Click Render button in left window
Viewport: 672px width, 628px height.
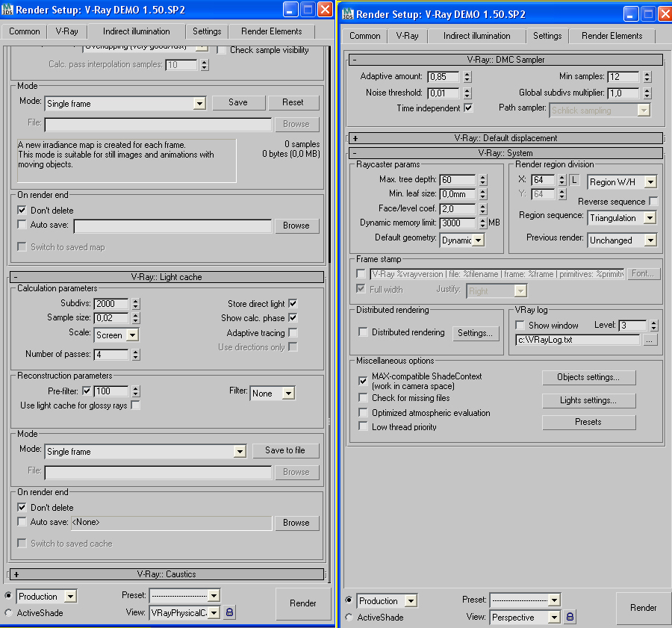click(x=303, y=603)
